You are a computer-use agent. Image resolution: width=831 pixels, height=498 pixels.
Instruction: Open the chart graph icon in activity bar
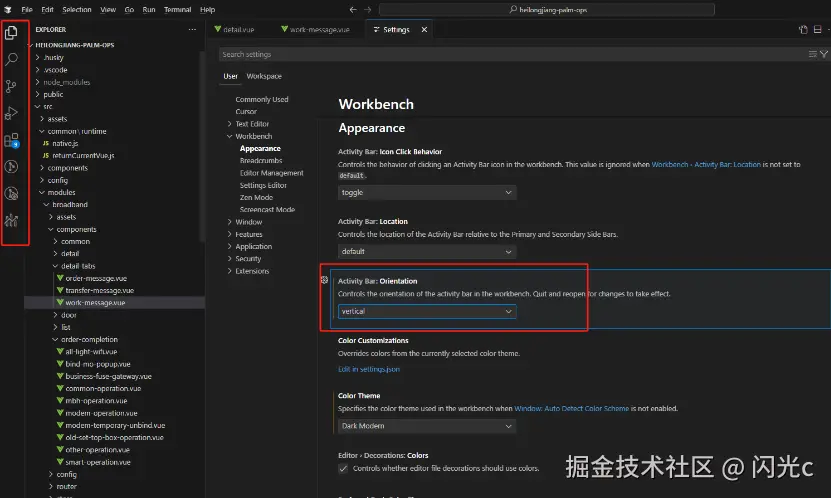11,220
